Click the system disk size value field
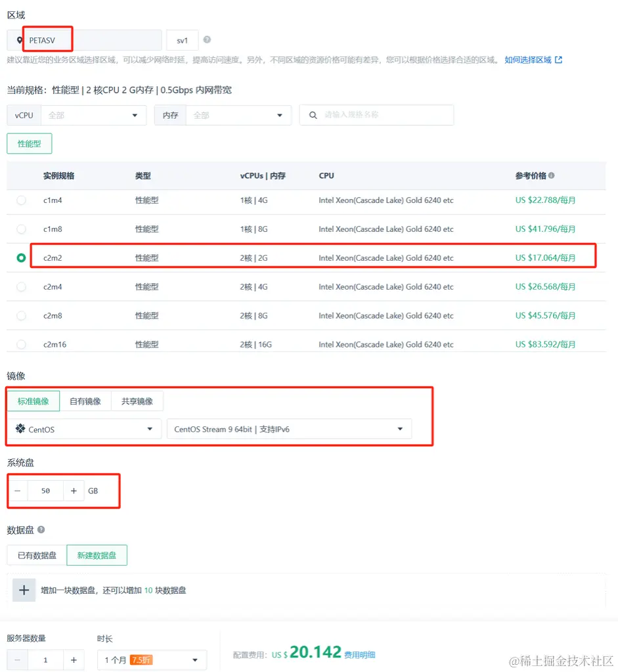Viewport: 618px width, 672px height. (46, 491)
